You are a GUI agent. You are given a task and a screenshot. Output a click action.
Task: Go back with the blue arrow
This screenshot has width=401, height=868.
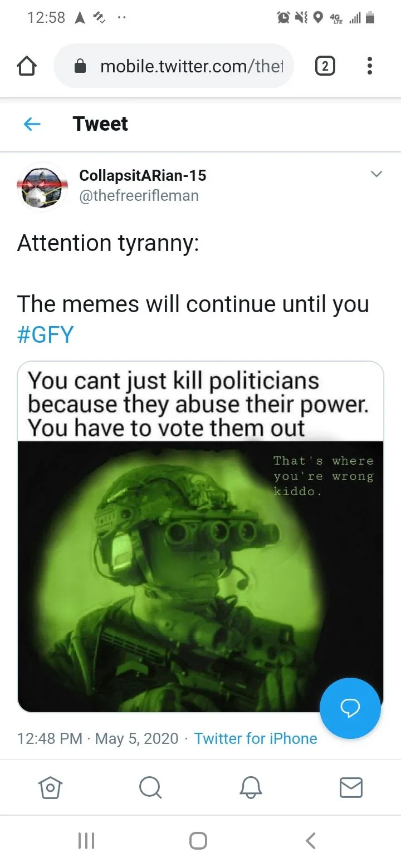pyautogui.click(x=32, y=124)
